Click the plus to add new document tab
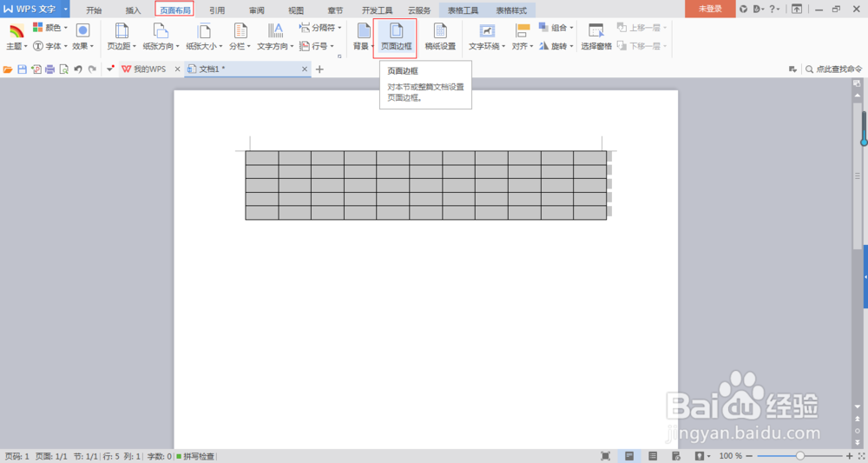Image resolution: width=868 pixels, height=463 pixels. 319,69
